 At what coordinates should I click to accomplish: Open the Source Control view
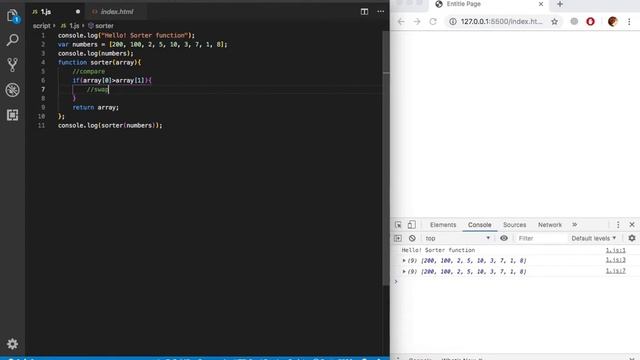point(13,65)
